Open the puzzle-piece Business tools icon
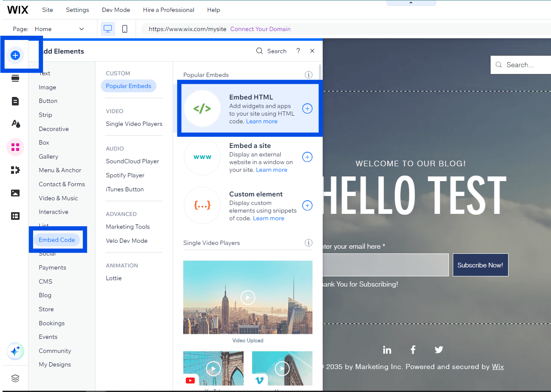The width and height of the screenshot is (551, 392). [15, 170]
